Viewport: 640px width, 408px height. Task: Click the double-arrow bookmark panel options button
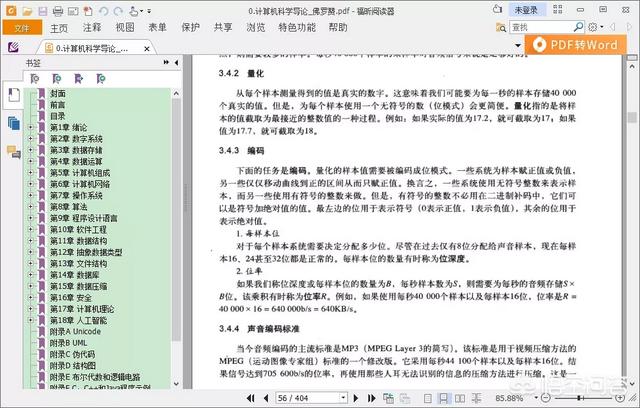(166, 62)
